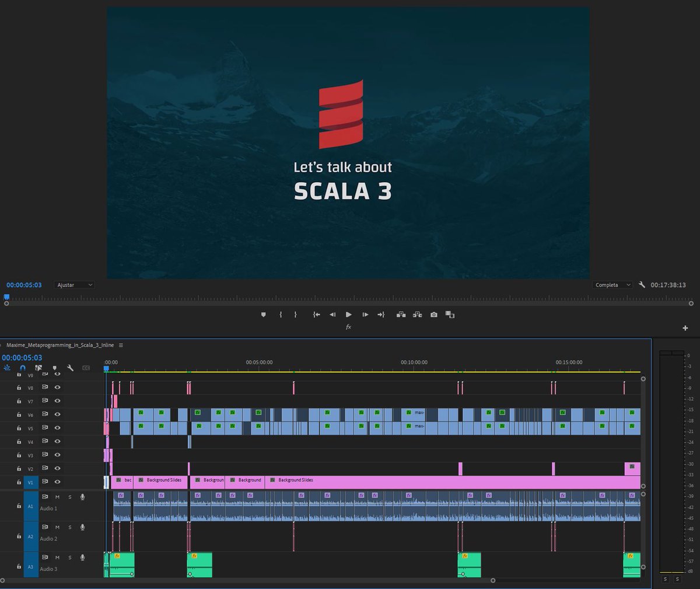700x589 pixels.
Task: Start playback with the Play button
Action: point(349,315)
